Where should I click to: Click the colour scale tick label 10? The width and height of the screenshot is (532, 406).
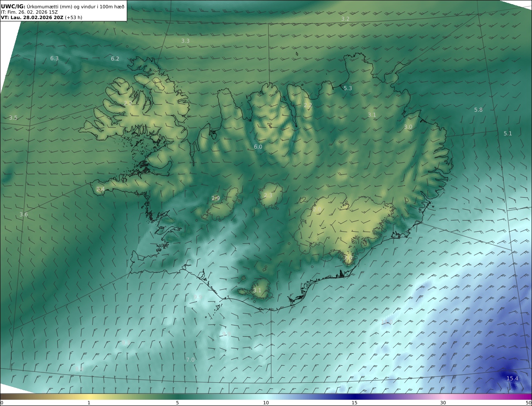266,403
